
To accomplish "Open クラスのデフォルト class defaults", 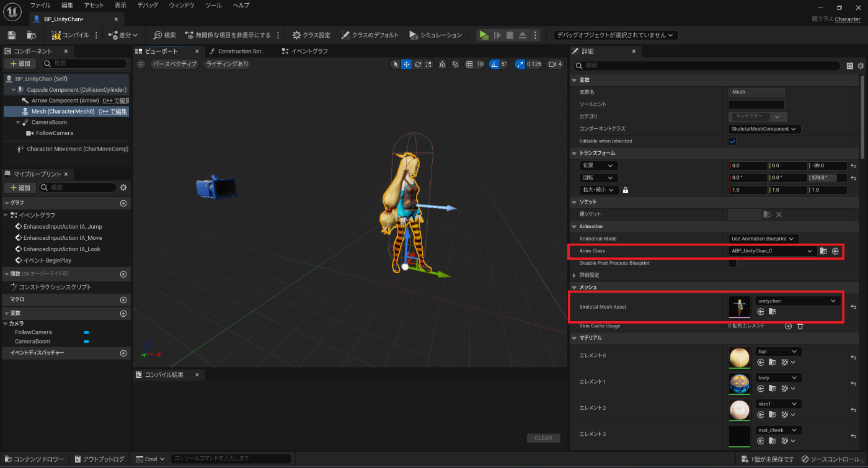I will (x=370, y=35).
